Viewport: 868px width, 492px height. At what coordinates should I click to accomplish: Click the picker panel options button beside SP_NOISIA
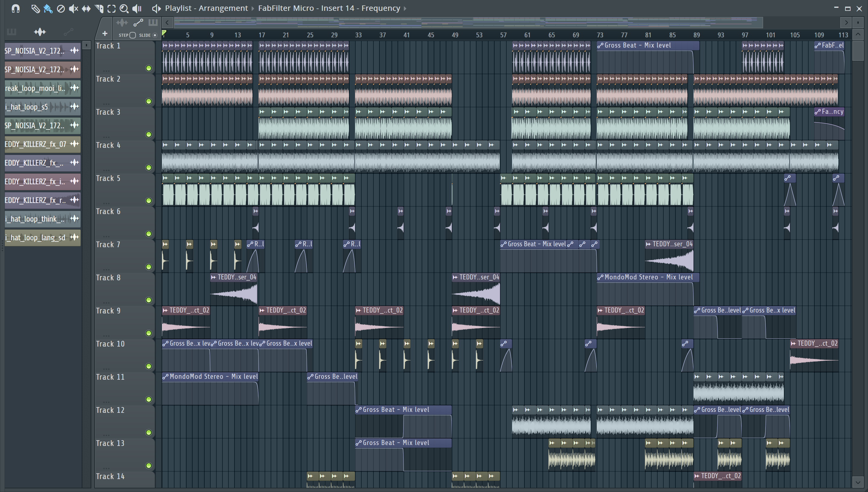[x=86, y=45]
